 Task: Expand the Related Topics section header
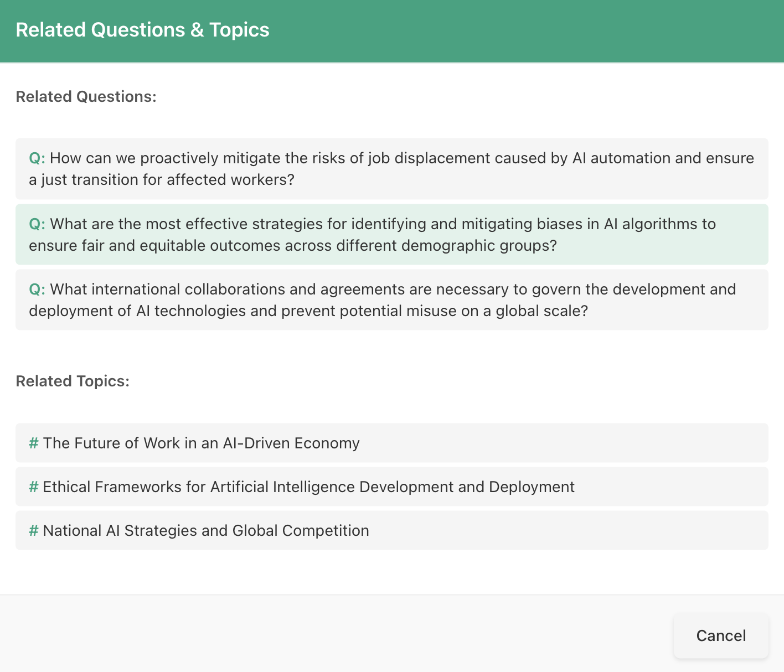pyautogui.click(x=73, y=381)
